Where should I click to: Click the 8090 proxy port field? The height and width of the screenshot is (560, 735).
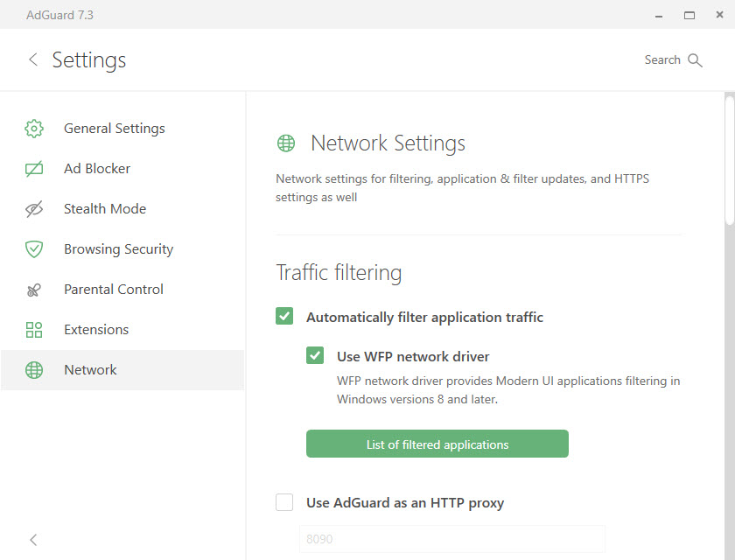point(451,539)
